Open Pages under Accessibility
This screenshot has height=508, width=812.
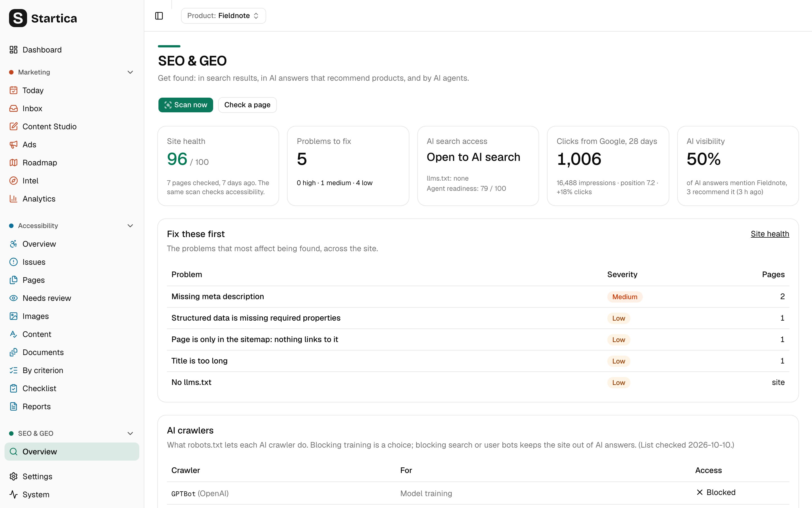[x=72, y=280]
